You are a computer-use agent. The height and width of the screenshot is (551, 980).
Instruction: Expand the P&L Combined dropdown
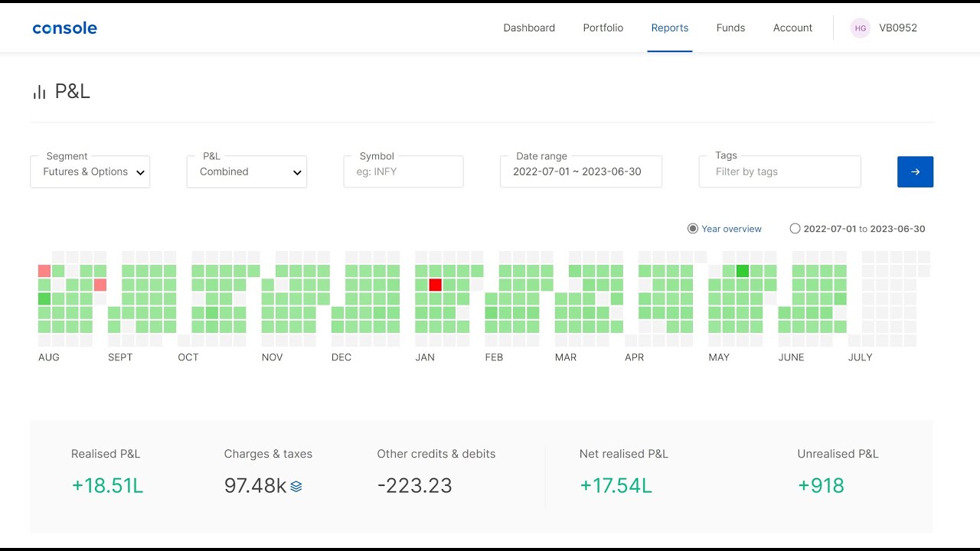[247, 172]
